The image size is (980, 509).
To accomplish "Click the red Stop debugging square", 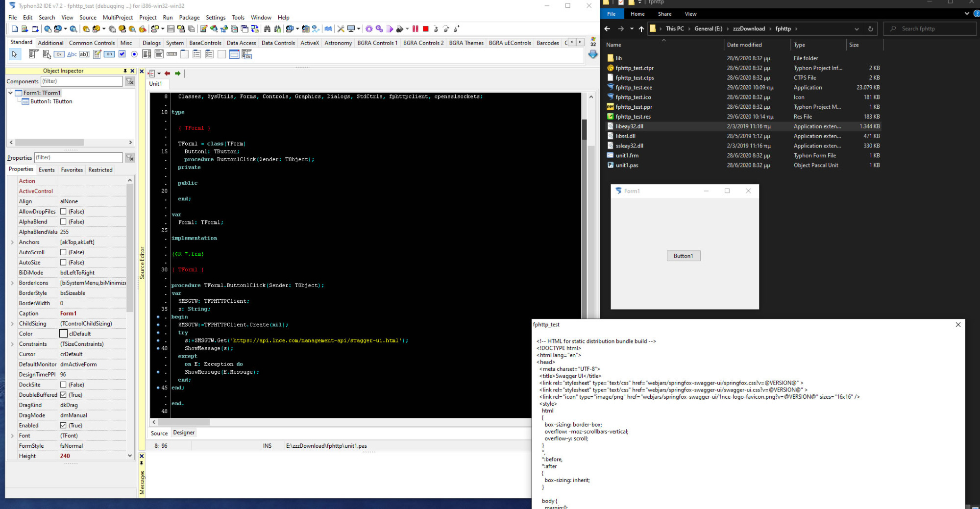I will tap(425, 29).
